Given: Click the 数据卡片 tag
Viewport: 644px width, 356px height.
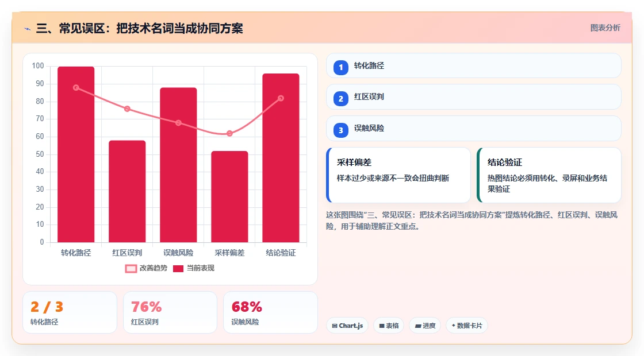Looking at the screenshot, I should 466,326.
